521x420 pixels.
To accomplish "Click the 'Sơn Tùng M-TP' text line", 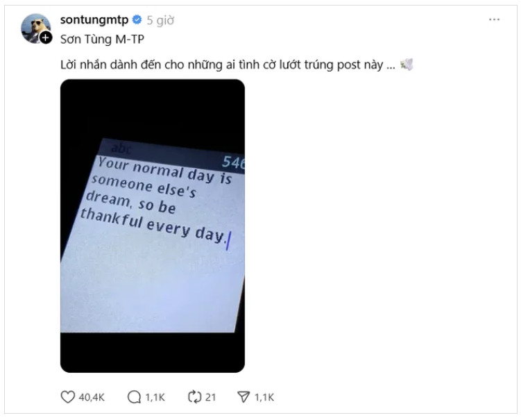I will point(103,40).
